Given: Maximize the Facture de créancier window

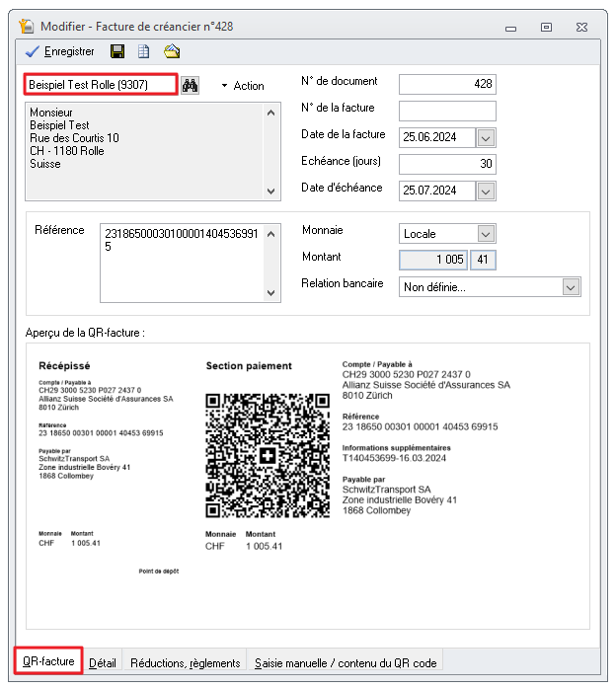Looking at the screenshot, I should (546, 28).
